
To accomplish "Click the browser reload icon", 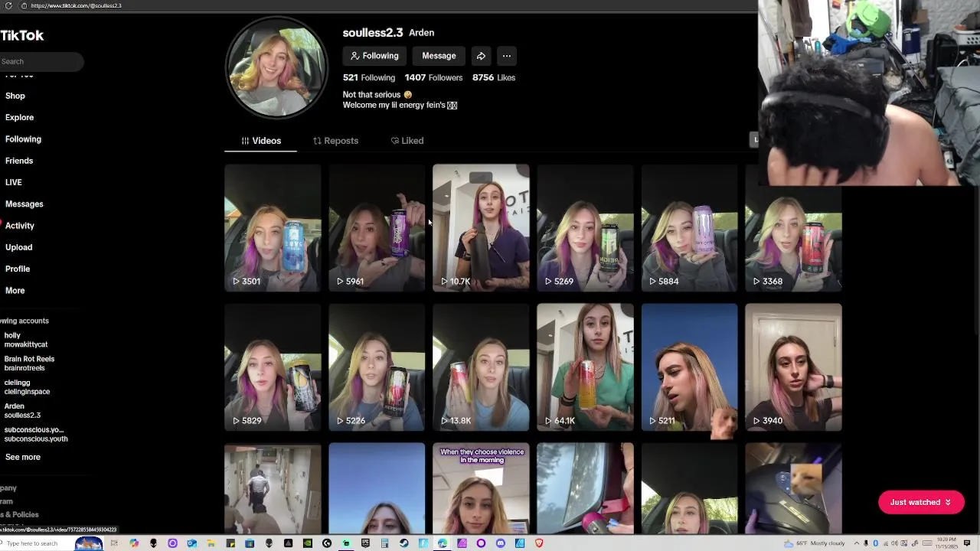I will tap(8, 5).
